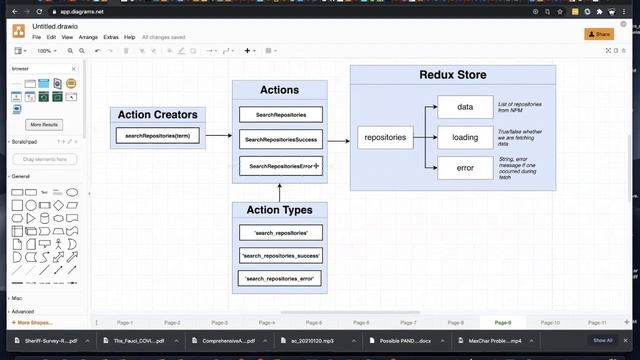Click the zoom in magnifier icon

pyautogui.click(x=70, y=51)
